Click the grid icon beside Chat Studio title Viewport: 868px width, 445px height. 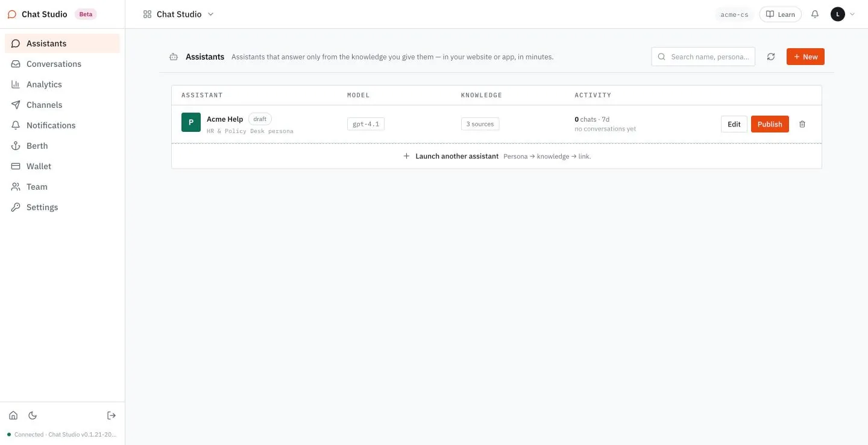coord(147,14)
